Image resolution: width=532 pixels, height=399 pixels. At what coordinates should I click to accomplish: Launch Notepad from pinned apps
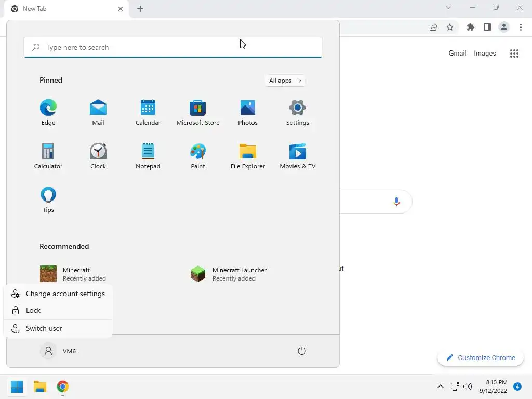pos(148,156)
